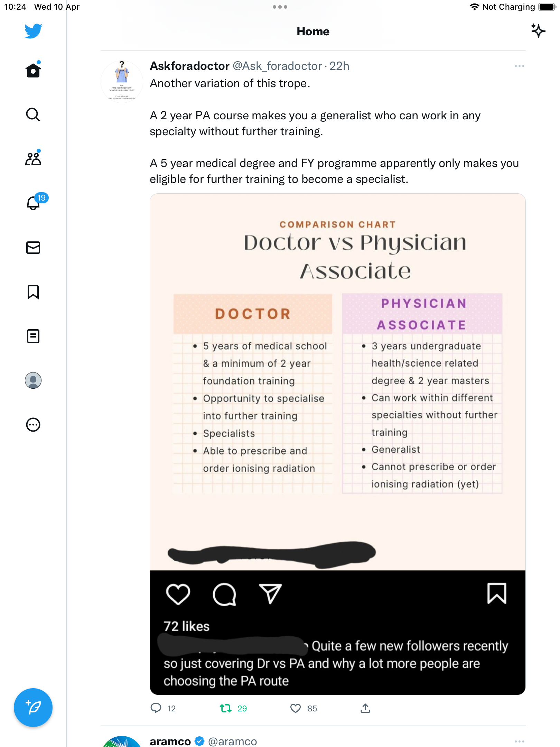Open Bookmarks in sidebar
Image resolution: width=560 pixels, height=747 pixels.
coord(33,292)
